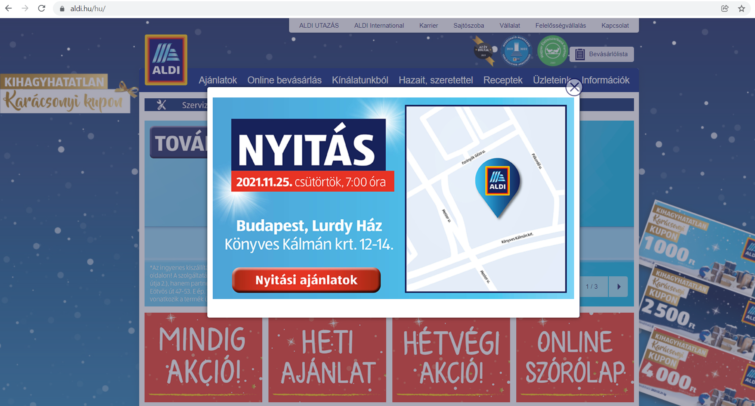The image size is (755, 406).
Task: Open the Online bevásárlás menu
Action: pyautogui.click(x=284, y=79)
